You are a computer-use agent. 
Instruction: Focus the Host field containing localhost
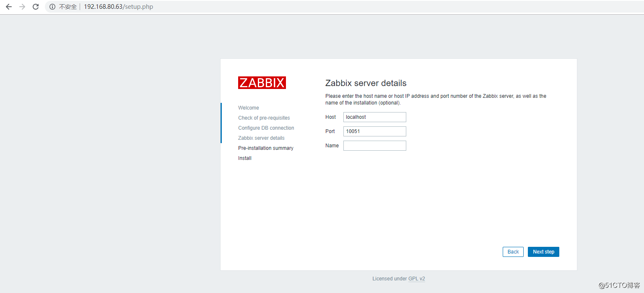(x=375, y=117)
